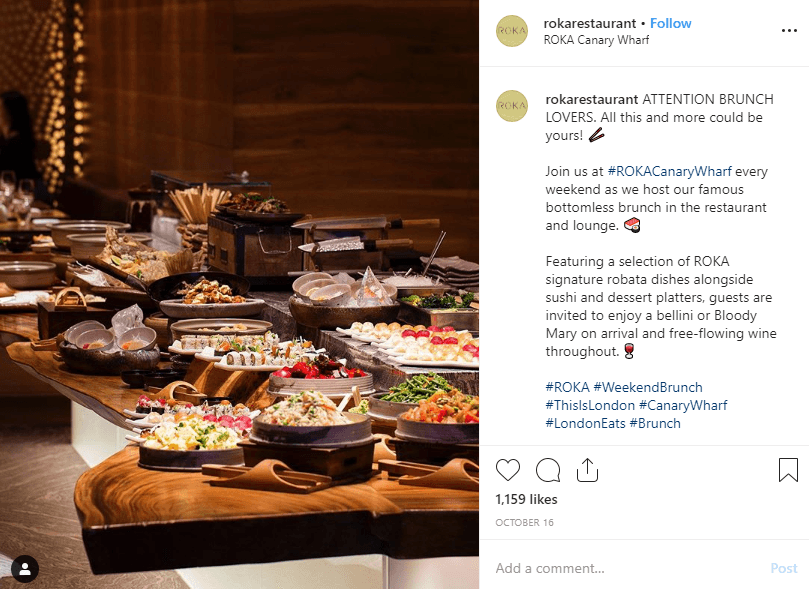This screenshot has height=589, width=809.
Task: Open the ROKA Canary Wharf location link
Action: point(596,40)
